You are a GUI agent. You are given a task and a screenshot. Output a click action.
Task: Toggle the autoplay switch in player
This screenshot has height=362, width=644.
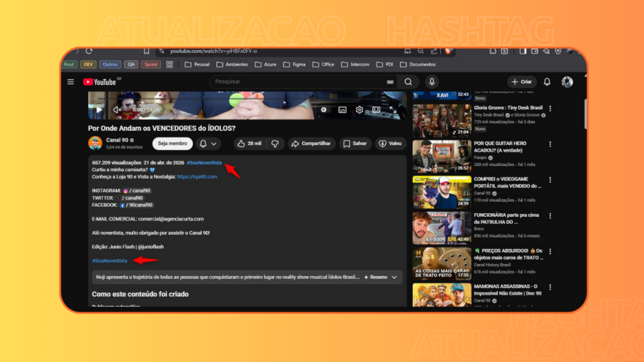point(324,110)
